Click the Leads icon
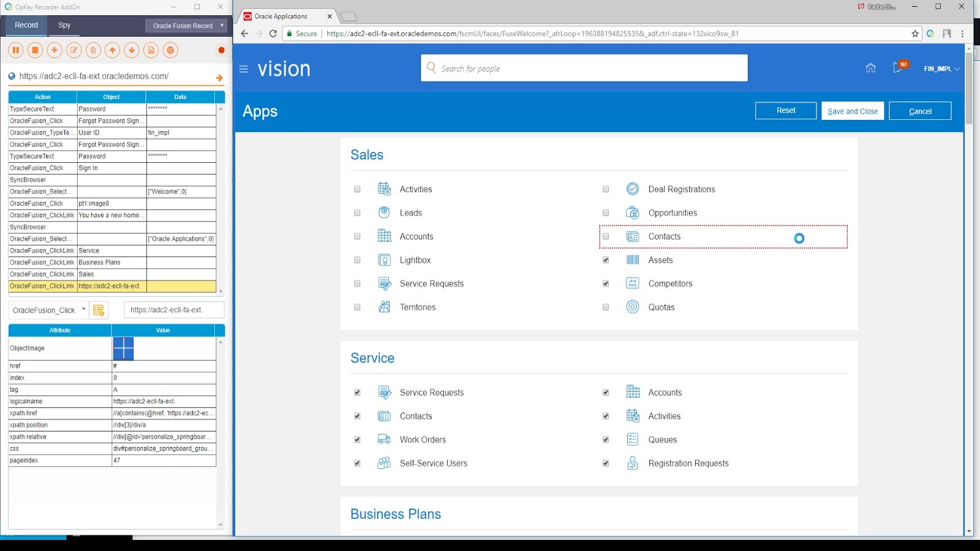980x551 pixels. coord(384,212)
